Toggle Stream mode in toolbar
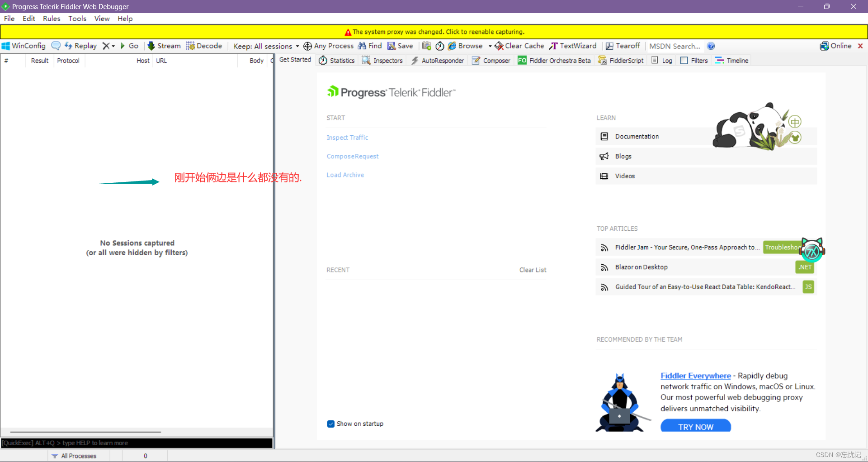 tap(164, 46)
